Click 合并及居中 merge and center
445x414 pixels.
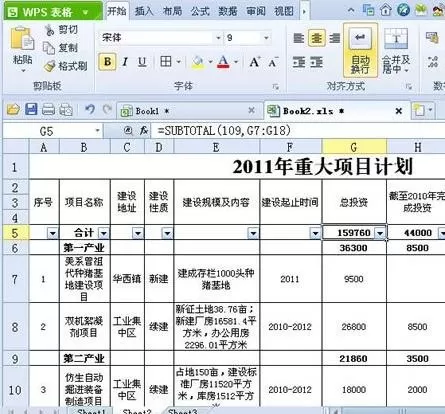tap(396, 51)
